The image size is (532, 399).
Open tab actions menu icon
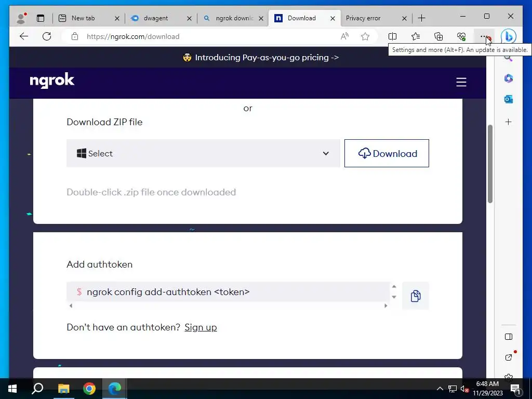(41, 18)
